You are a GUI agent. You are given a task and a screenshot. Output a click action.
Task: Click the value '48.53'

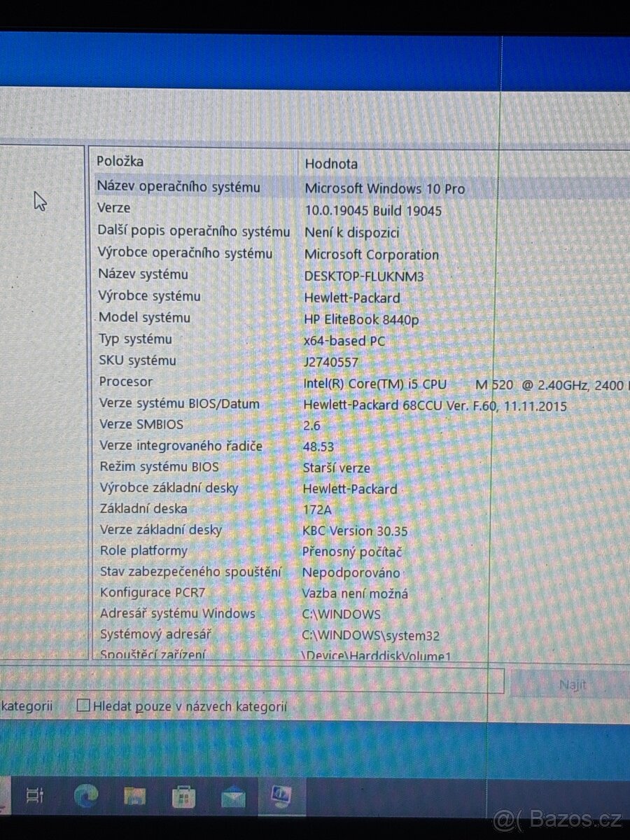pyautogui.click(x=318, y=447)
